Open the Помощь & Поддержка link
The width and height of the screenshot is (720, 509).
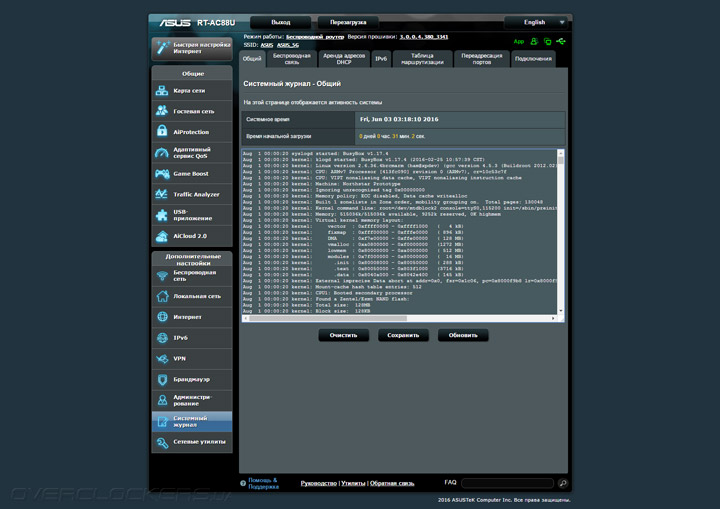[x=263, y=483]
